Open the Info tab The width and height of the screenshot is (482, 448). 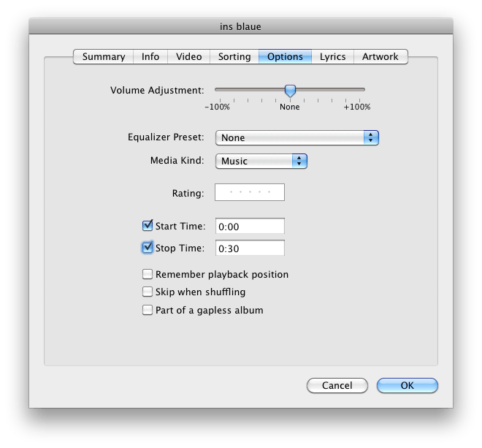[x=150, y=56]
